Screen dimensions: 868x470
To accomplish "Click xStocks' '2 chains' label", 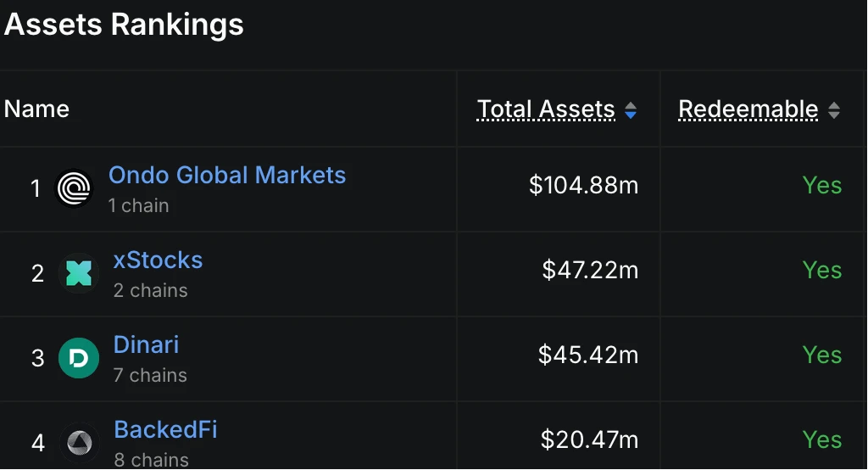I will (150, 290).
